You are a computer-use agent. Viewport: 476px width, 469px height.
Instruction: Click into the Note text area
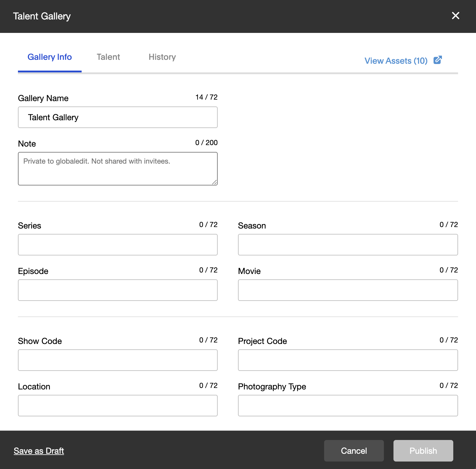tap(118, 169)
